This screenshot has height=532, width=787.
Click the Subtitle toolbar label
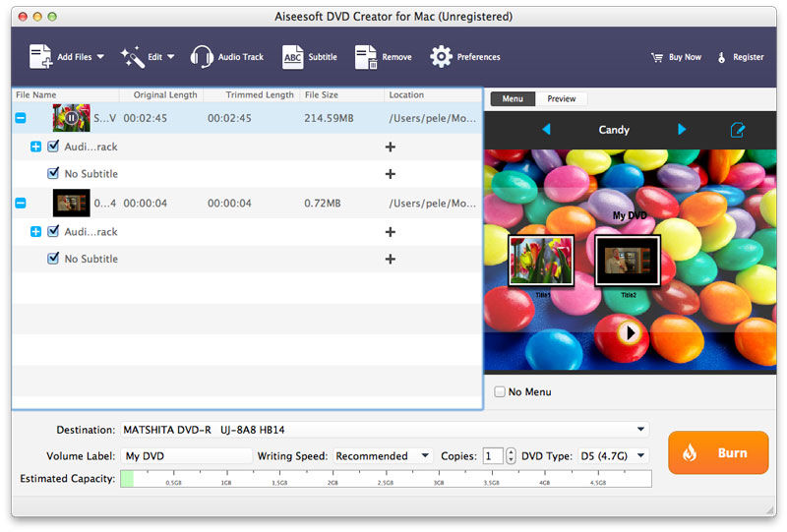coord(323,57)
